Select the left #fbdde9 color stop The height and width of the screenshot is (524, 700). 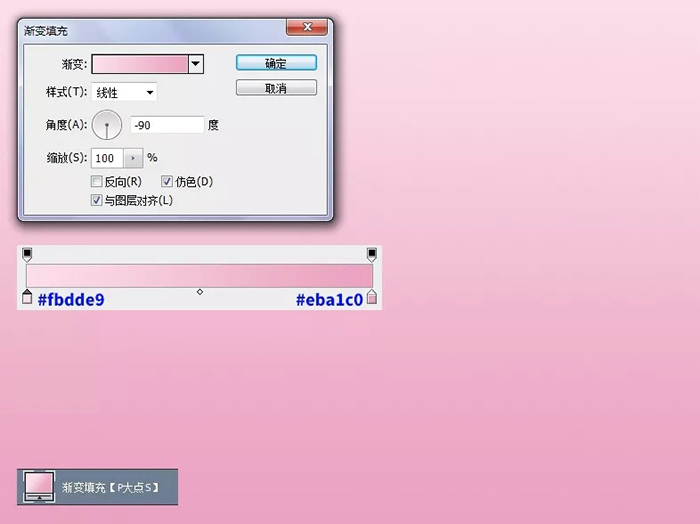coord(27,297)
